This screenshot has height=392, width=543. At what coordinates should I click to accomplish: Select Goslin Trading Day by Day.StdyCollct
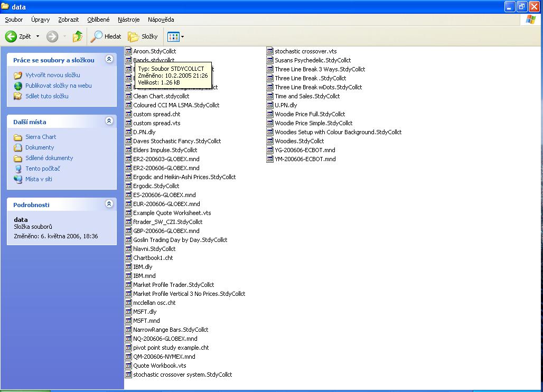point(180,240)
